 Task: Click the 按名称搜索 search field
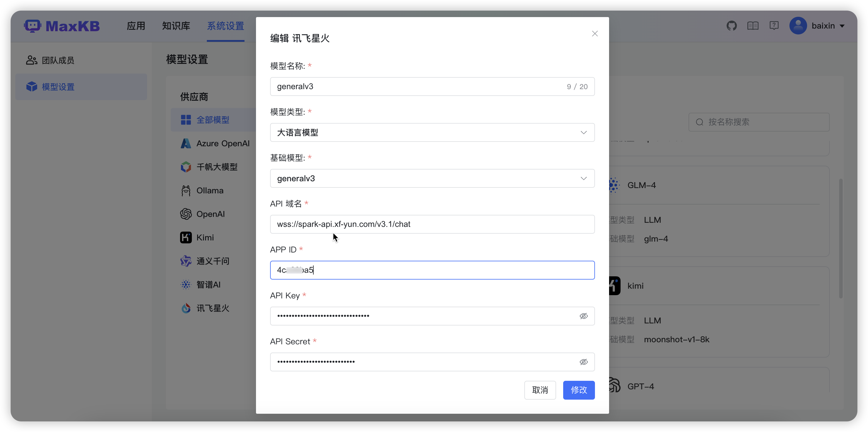coord(759,122)
